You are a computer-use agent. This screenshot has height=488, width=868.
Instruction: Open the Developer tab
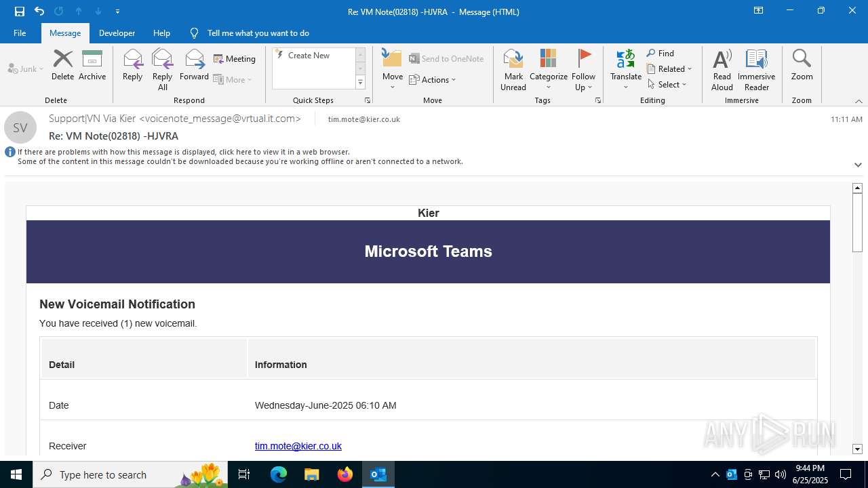[117, 33]
